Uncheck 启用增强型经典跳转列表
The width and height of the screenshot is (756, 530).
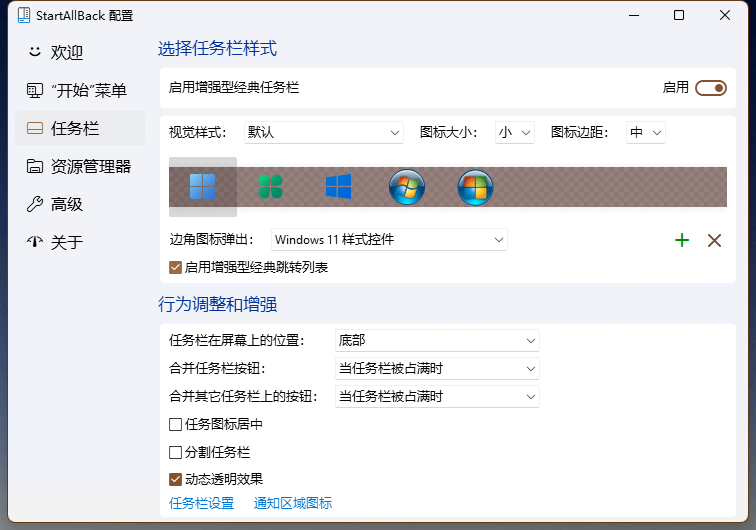176,267
